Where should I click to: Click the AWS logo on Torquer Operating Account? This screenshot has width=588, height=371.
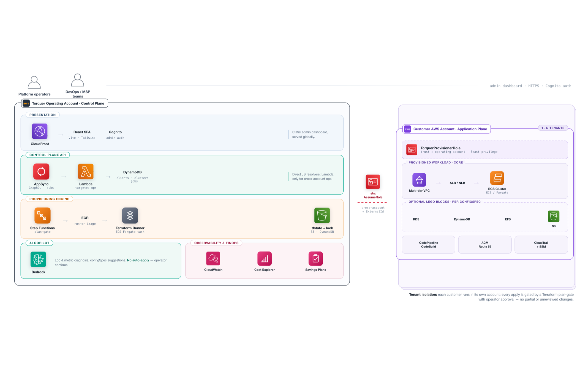coord(26,103)
